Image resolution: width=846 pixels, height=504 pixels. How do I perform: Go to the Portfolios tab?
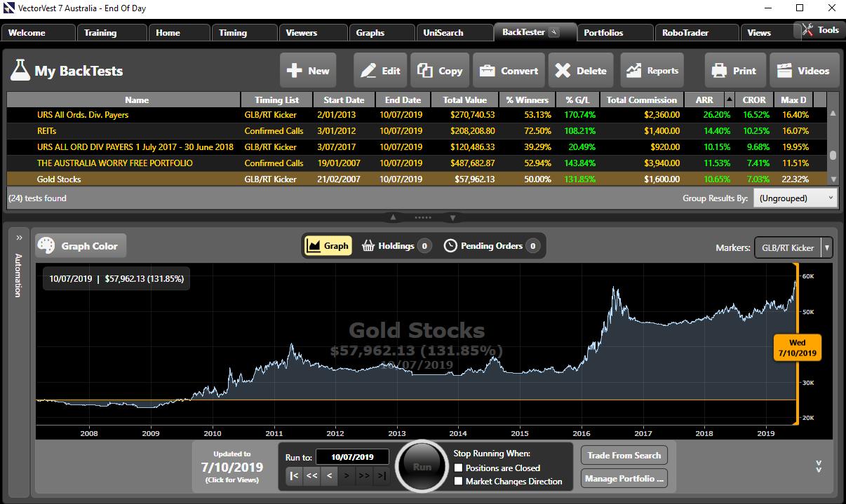pyautogui.click(x=615, y=33)
